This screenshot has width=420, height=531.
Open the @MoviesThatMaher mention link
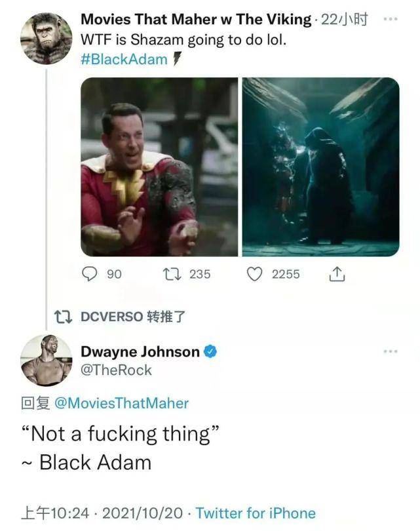coord(119,403)
